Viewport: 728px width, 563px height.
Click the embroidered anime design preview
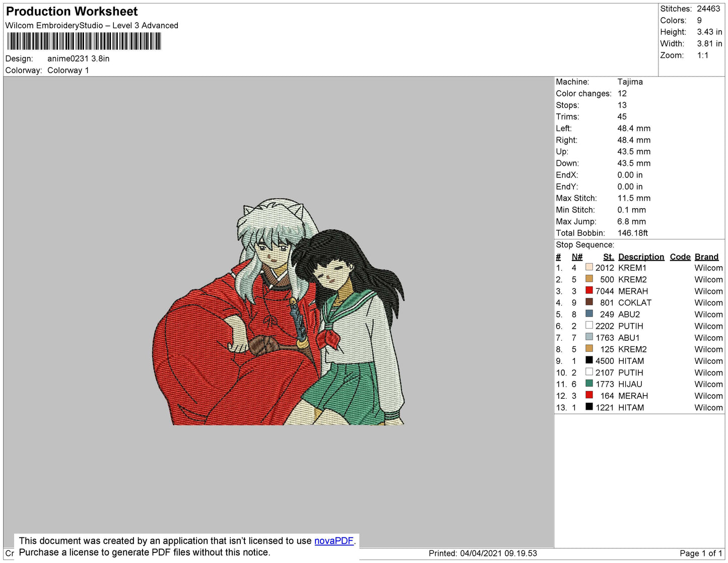[x=279, y=312]
